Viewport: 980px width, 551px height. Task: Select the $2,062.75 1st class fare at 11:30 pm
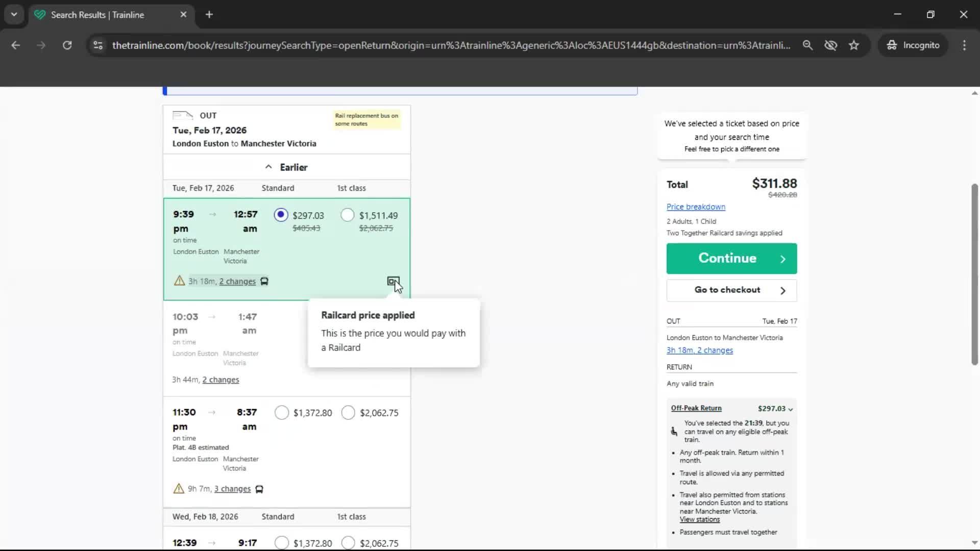point(348,413)
